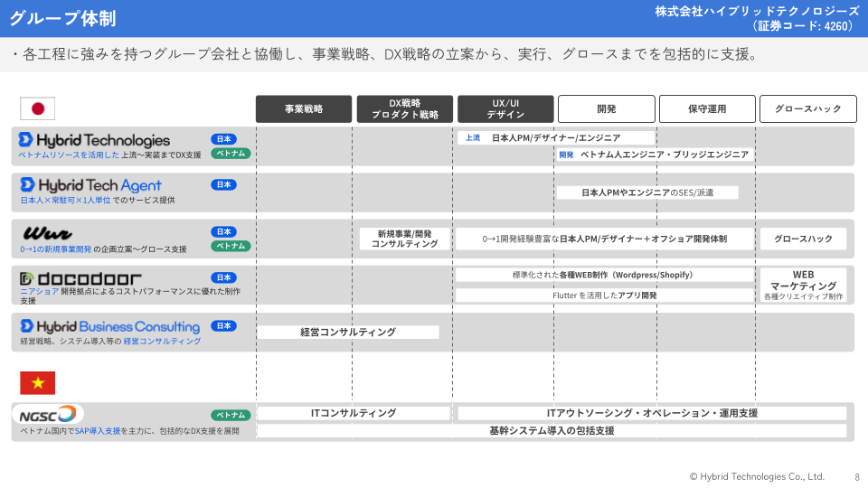Image resolution: width=868 pixels, height=488 pixels.
Task: Click 0→1の新規事業開発 description text
Action: click(103, 249)
